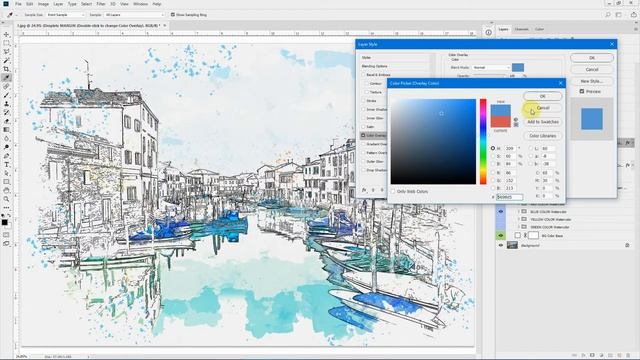640x360 pixels.
Task: Enable Satin style checkbox
Action: 363,127
